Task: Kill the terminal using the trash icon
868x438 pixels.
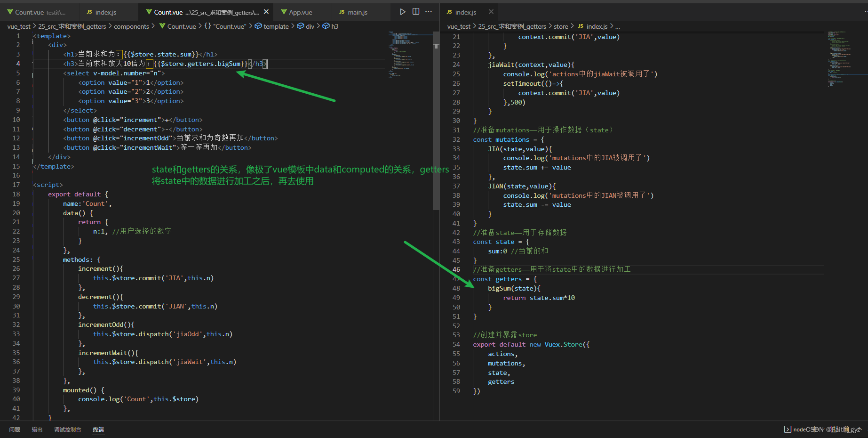Action: [x=846, y=429]
